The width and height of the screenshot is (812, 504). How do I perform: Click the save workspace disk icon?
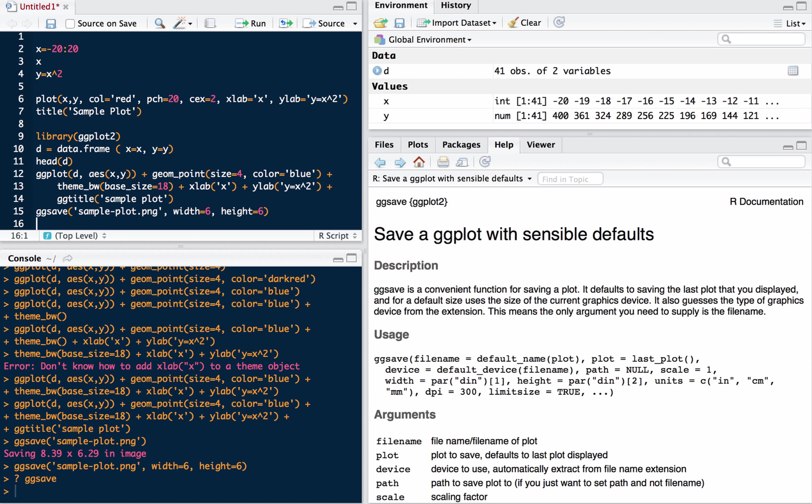(x=400, y=23)
